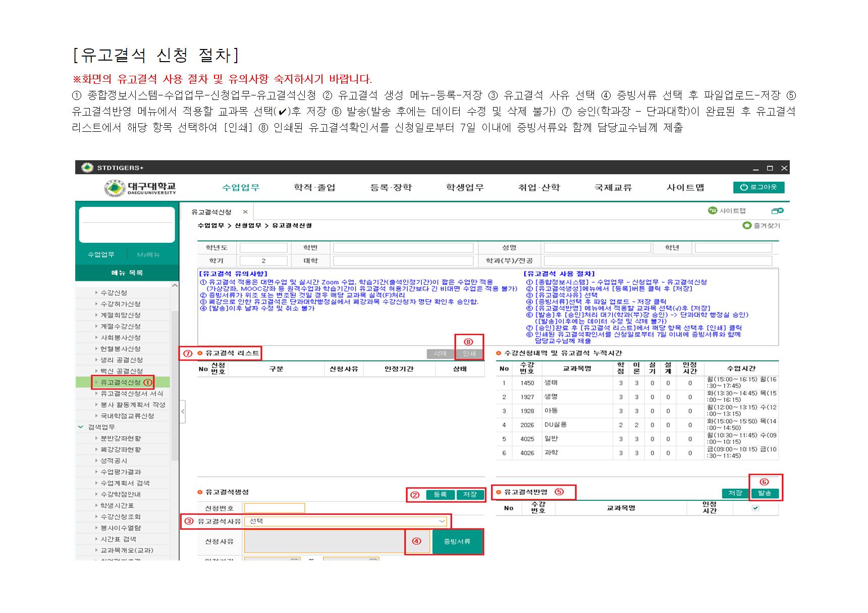Click the 사이트맵 icon near the tab bar
The image size is (868, 613).
pyautogui.click(x=712, y=211)
